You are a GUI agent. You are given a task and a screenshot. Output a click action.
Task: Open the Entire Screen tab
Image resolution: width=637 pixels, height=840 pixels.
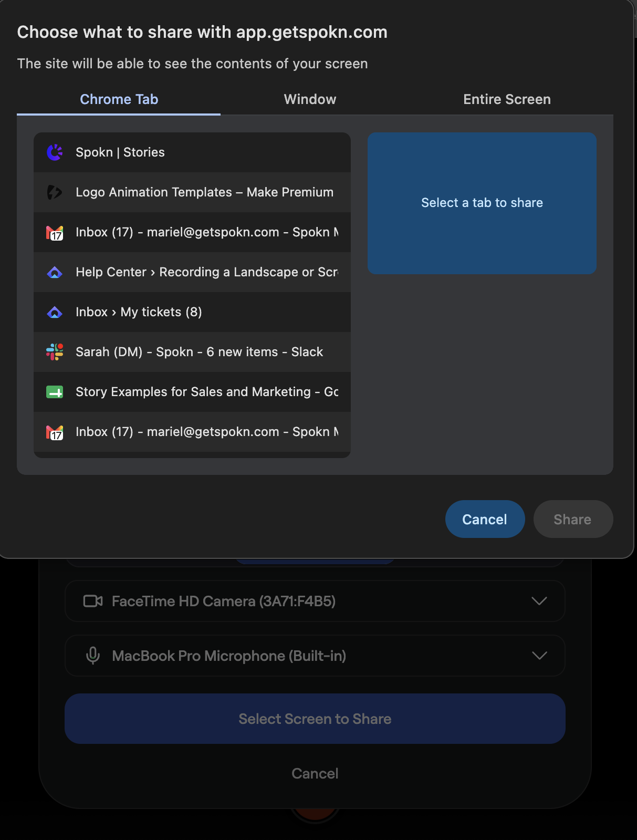pyautogui.click(x=507, y=99)
